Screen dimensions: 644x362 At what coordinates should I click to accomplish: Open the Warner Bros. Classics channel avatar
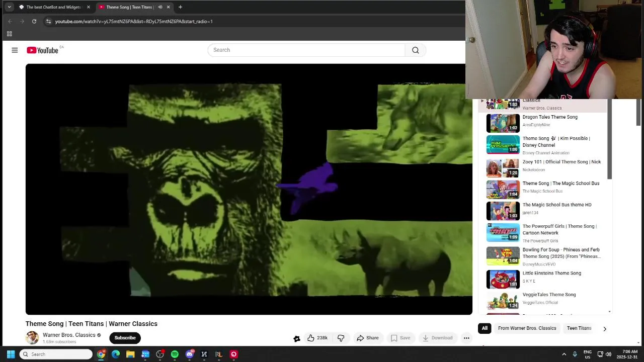[32, 338]
